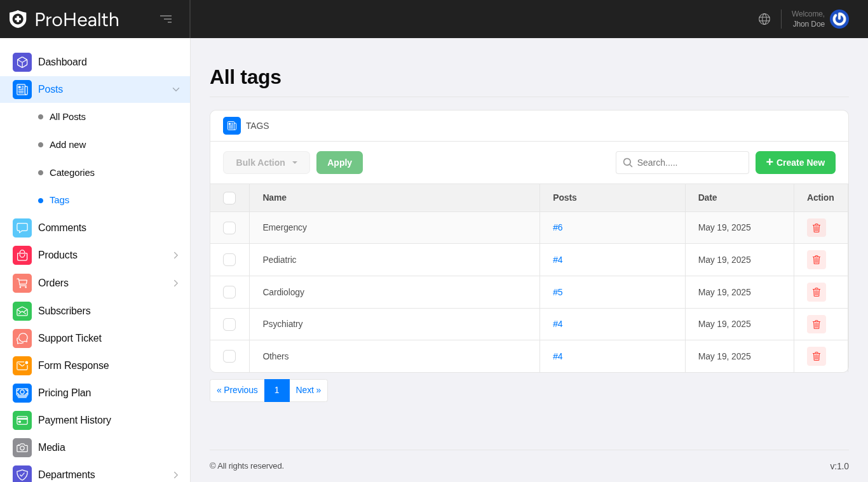The height and width of the screenshot is (482, 868).
Task: Expand the Orders submenu arrow
Action: [x=176, y=283]
